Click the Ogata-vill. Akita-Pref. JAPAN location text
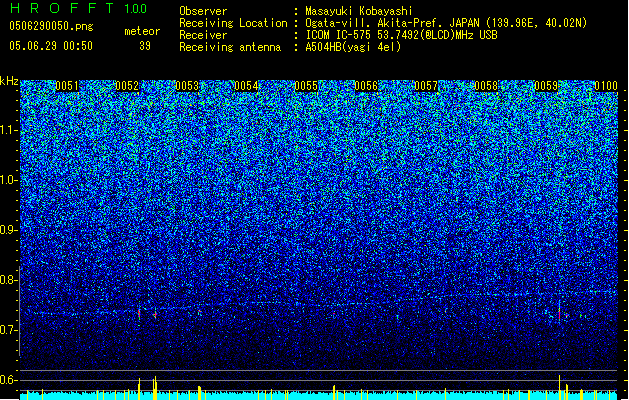Screen dimensions: 629x400 pyautogui.click(x=446, y=23)
